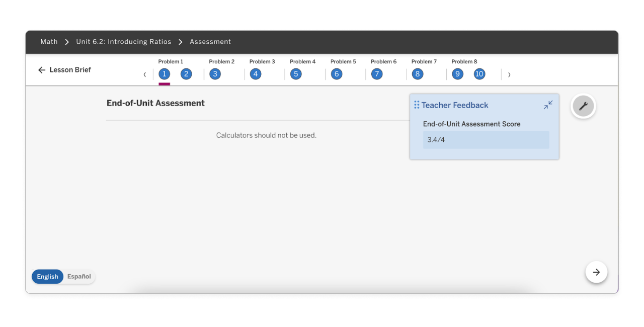The image size is (644, 327).
Task: Open screen 3 for Problem 2
Action: pos(215,74)
